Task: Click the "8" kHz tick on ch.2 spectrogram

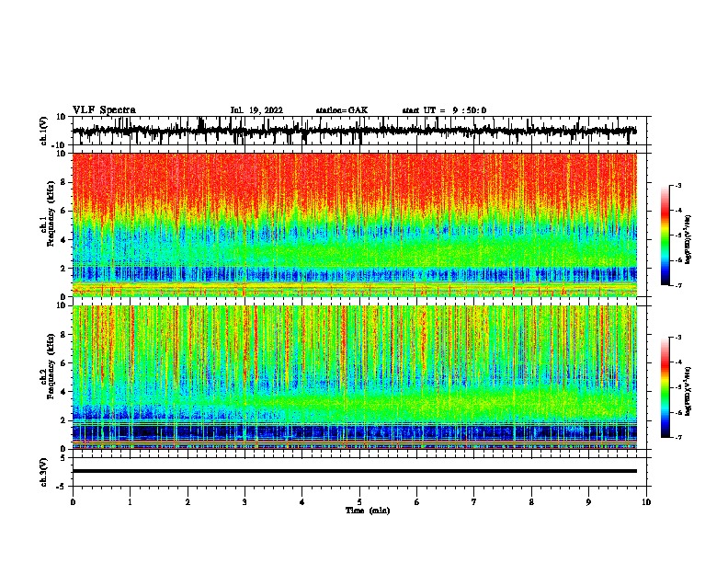Action: pos(63,335)
